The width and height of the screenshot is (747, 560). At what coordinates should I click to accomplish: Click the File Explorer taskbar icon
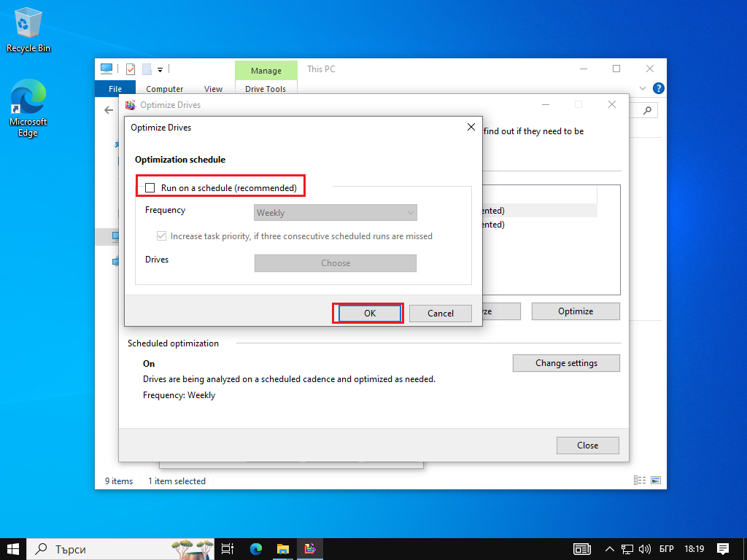(x=283, y=549)
